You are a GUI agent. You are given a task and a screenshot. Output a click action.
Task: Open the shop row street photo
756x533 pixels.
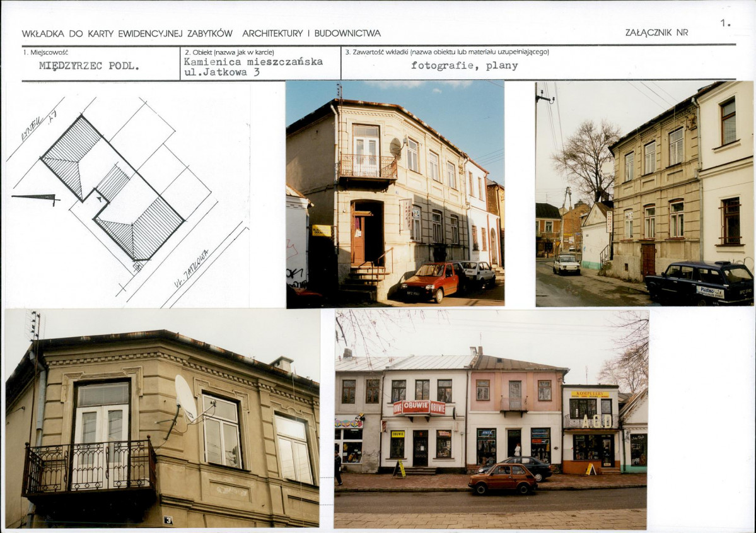(x=491, y=419)
